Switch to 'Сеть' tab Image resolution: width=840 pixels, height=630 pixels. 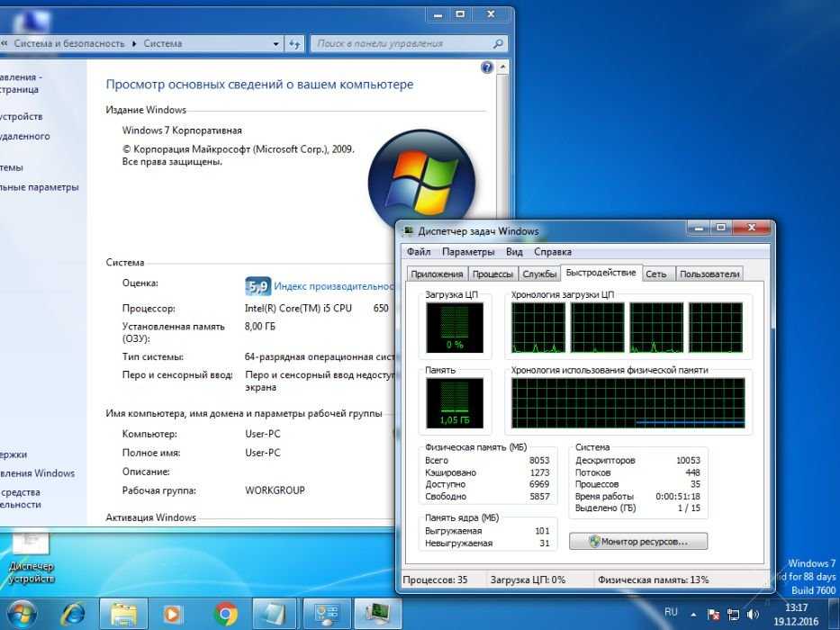click(x=656, y=274)
